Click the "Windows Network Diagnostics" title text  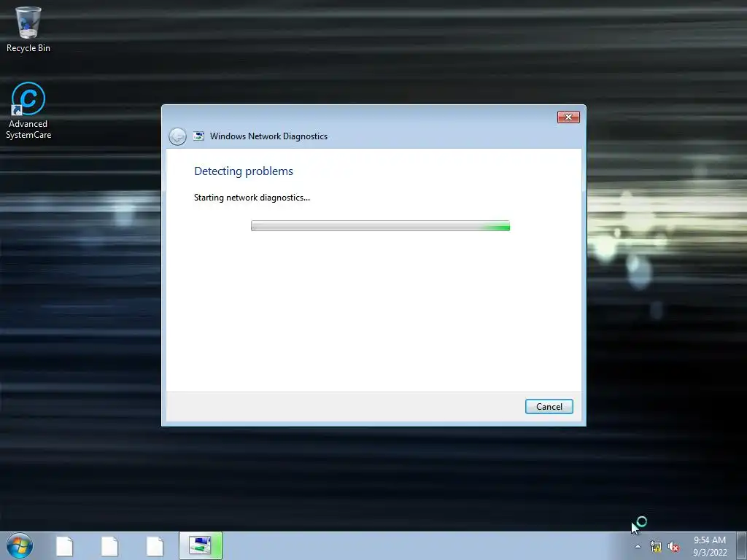pyautogui.click(x=268, y=136)
